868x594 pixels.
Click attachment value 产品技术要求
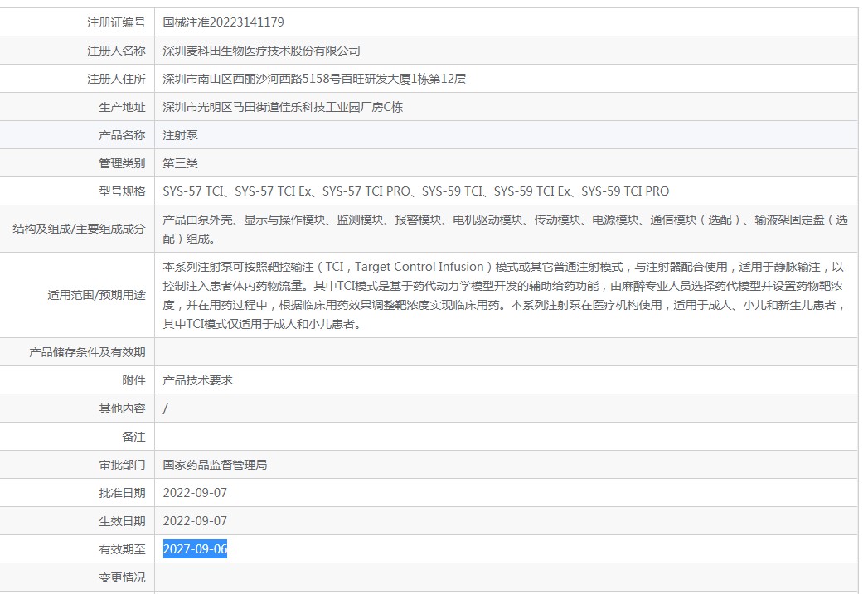[197, 380]
